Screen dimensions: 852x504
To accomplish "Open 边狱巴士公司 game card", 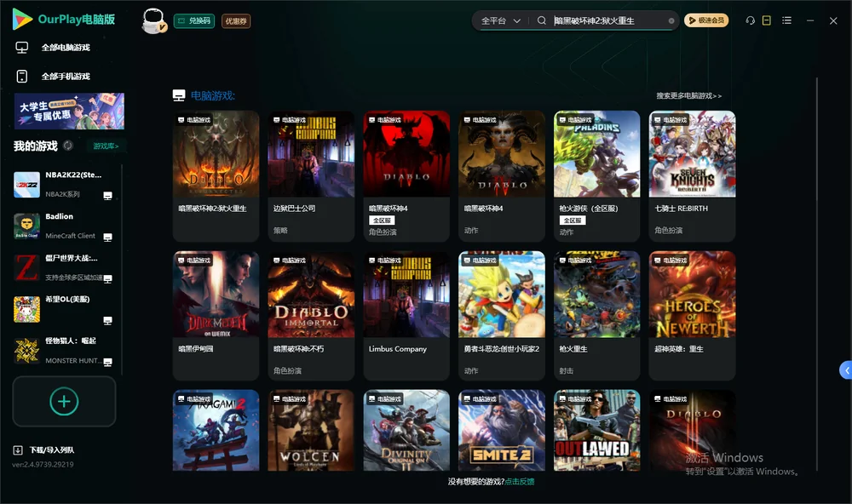I will 311,176.
